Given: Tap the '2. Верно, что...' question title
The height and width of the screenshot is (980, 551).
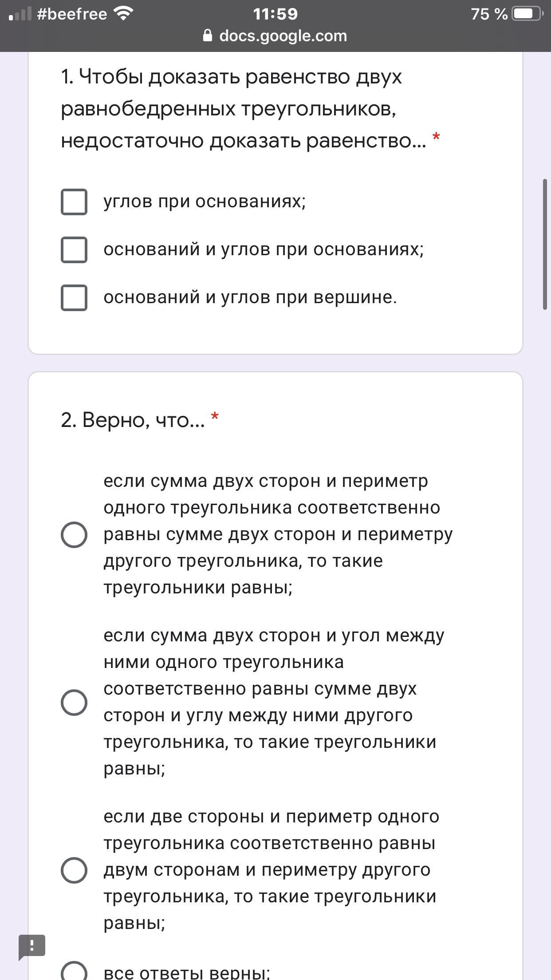Looking at the screenshot, I should pyautogui.click(x=133, y=419).
